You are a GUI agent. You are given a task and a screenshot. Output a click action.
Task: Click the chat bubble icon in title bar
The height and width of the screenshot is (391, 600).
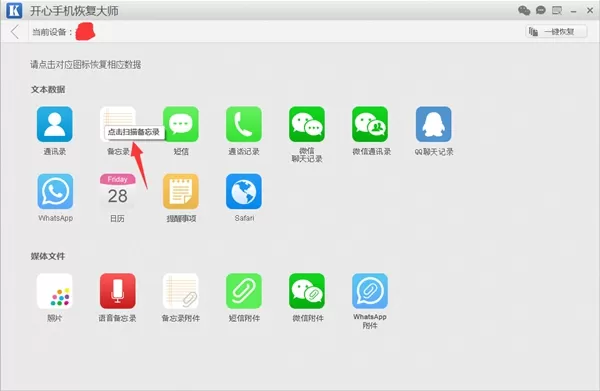(540, 10)
